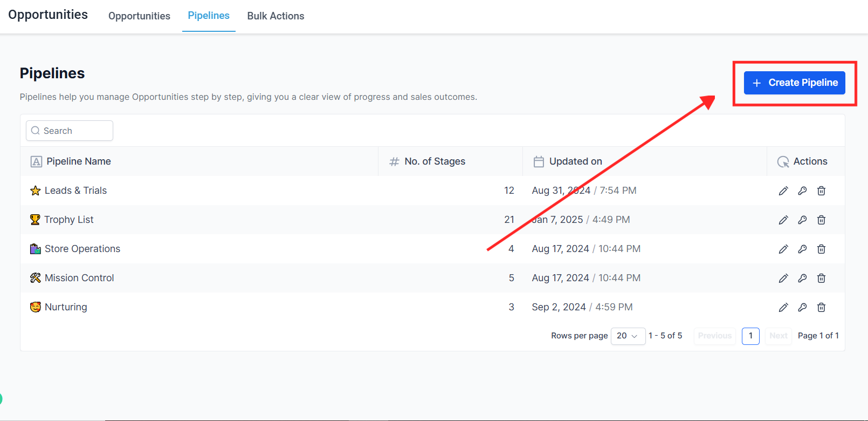Edit the Nurturing pipeline
Viewport: 868px width, 421px height.
(x=783, y=307)
